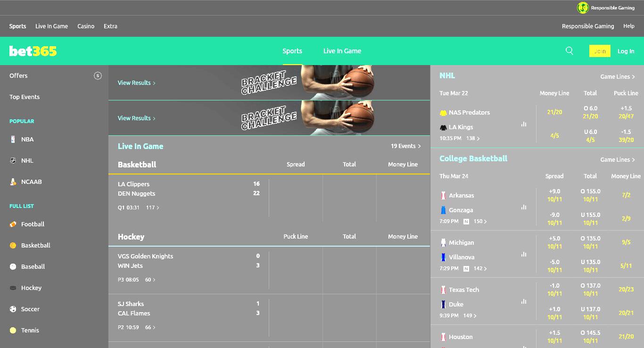Click the Basketball ball icon in sidebar
The image size is (644, 348).
[13, 245]
